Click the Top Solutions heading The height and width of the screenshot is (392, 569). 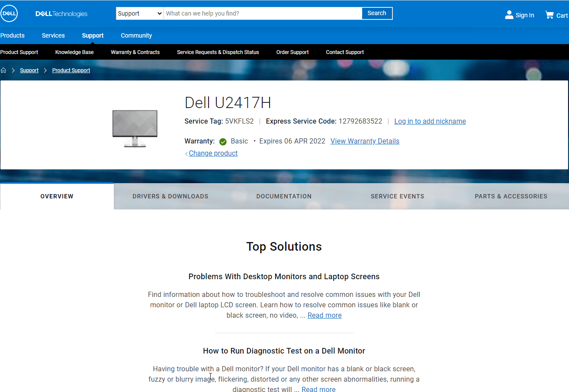click(284, 247)
